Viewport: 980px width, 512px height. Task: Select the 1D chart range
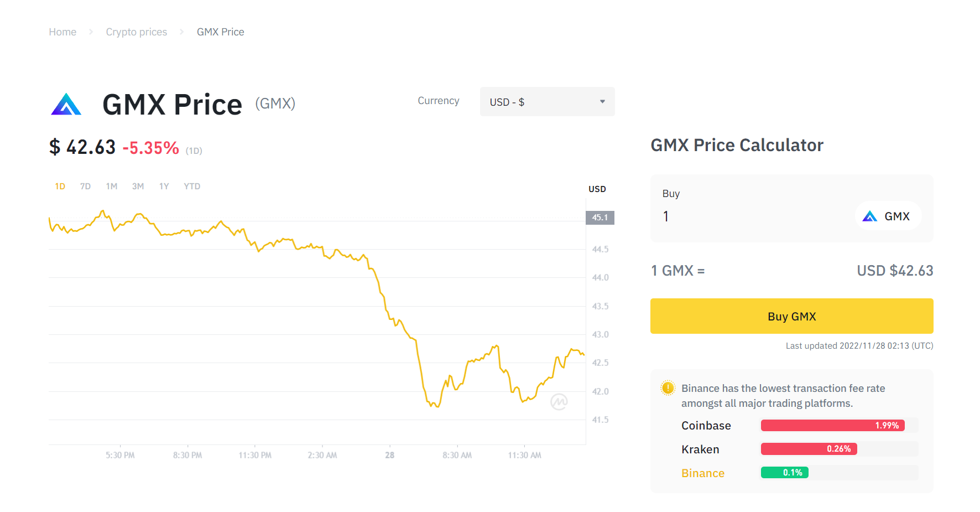click(x=60, y=187)
